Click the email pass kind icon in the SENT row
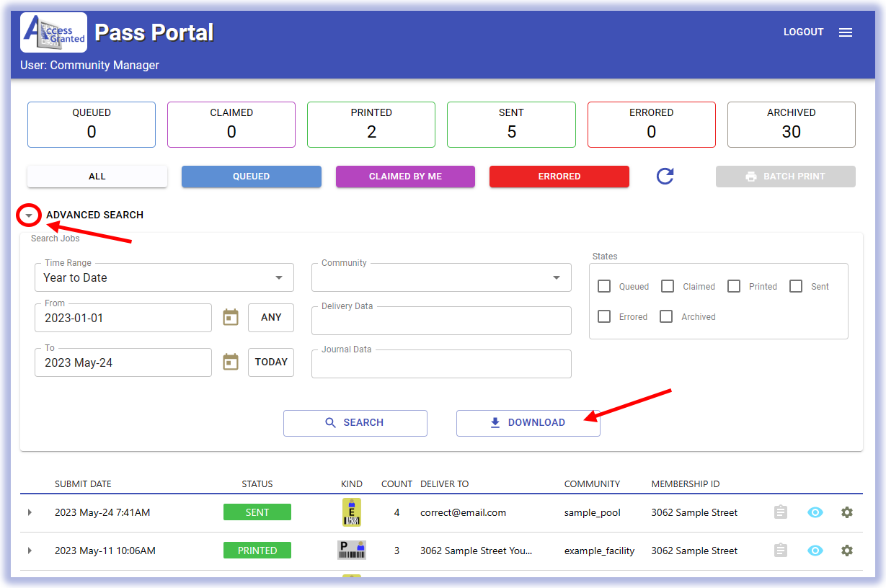 pyautogui.click(x=352, y=512)
